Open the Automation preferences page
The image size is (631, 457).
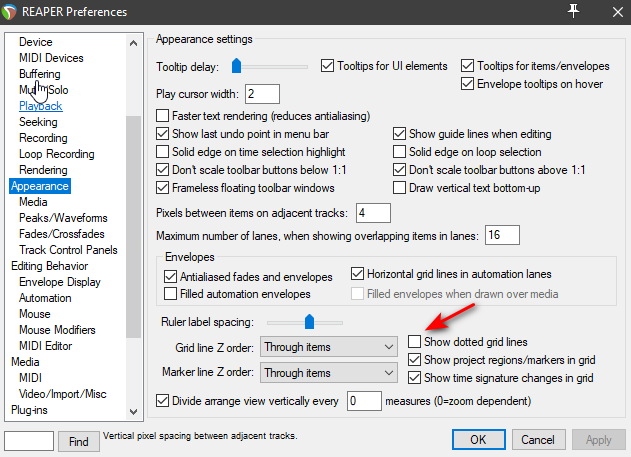45,298
